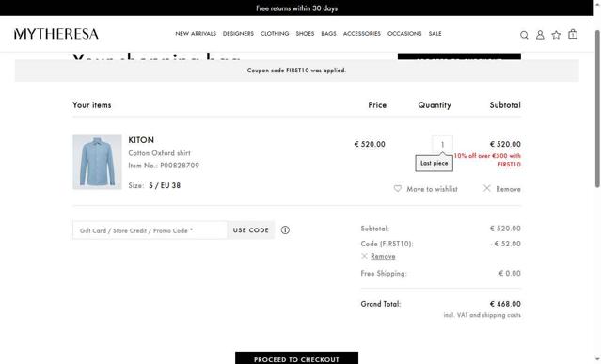Click the X icon beside coupon Remove

tap(364, 256)
